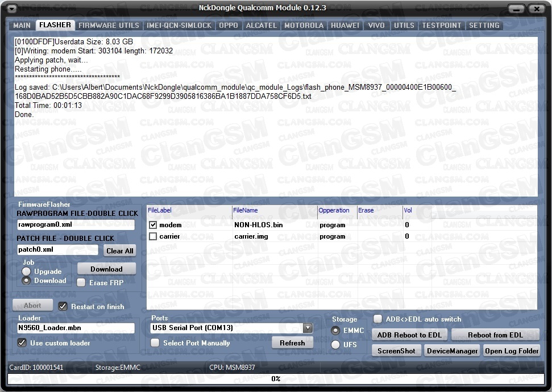Select UFS storage radio button
Image resolution: width=552 pixels, height=392 pixels.
point(335,344)
